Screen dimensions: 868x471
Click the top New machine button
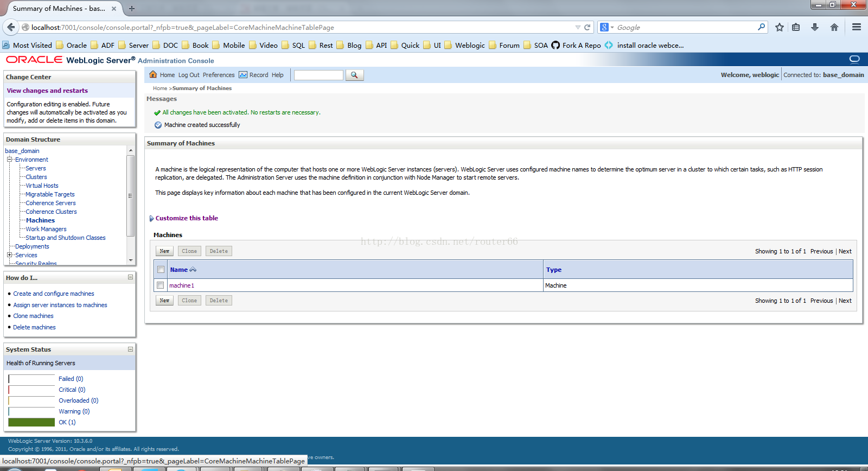164,251
